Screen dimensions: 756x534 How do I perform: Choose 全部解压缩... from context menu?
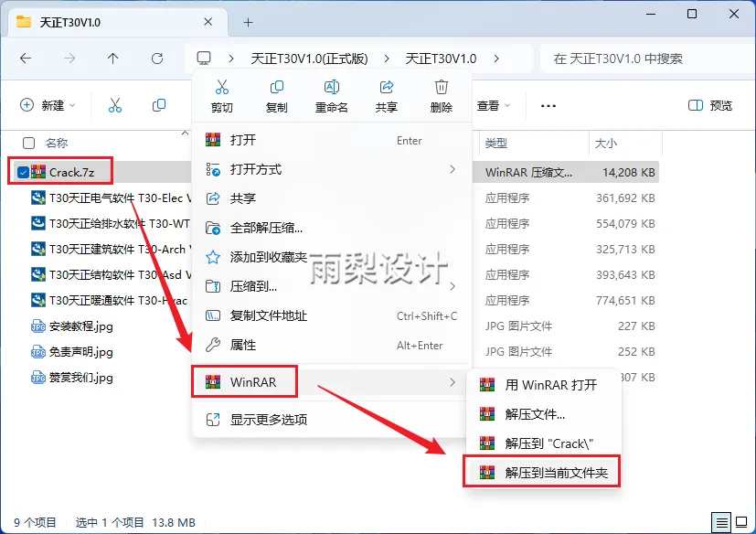tap(331, 228)
